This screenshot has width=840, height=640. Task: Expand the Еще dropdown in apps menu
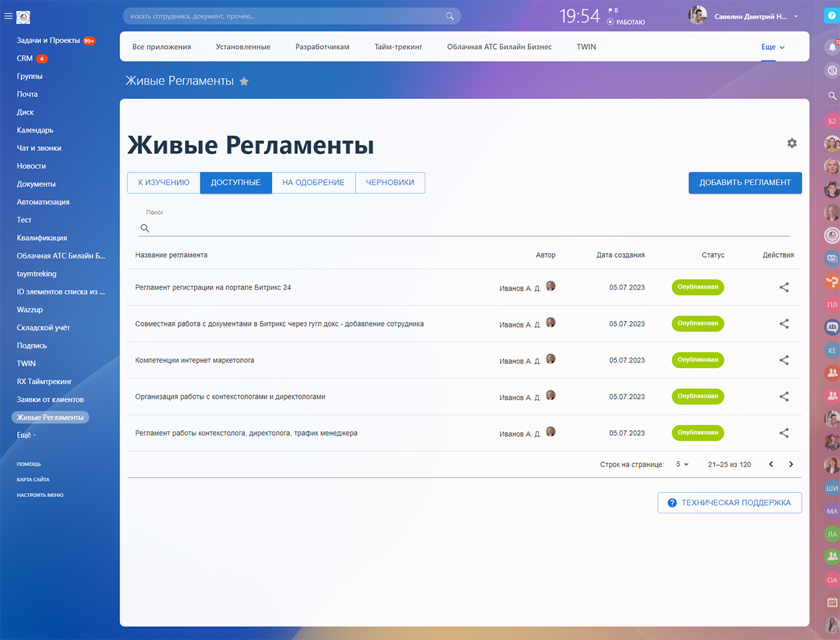772,47
